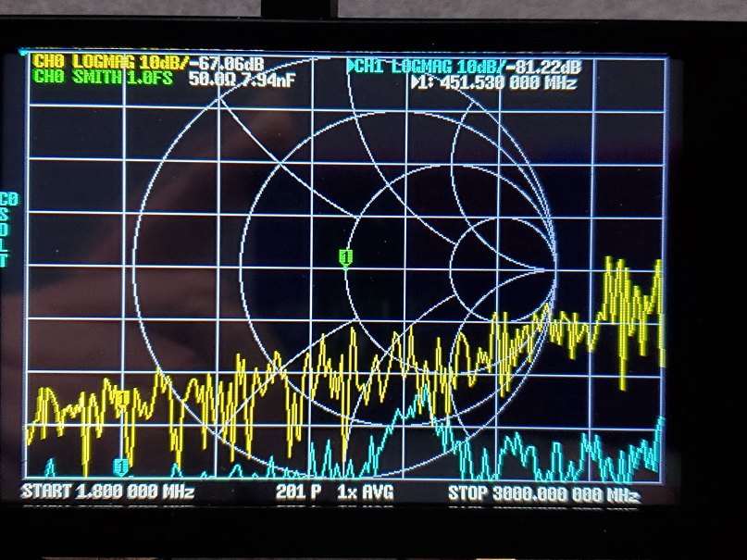This screenshot has height=560, width=747.
Task: Tap the STOP 3000.000 000 MHz field
Action: coord(542,493)
